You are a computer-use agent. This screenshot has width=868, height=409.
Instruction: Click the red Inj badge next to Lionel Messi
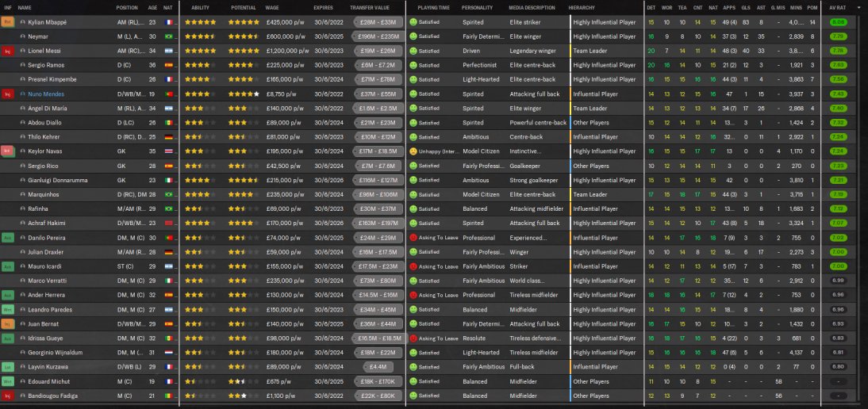(8, 51)
